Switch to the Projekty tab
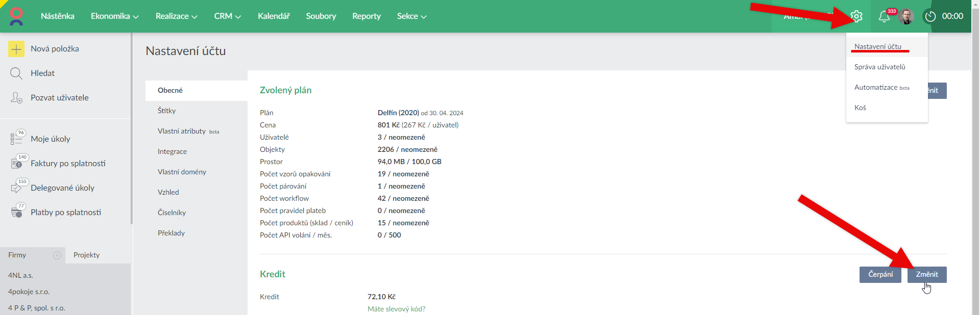Screen dimensions: 980x315 pyautogui.click(x=86, y=255)
